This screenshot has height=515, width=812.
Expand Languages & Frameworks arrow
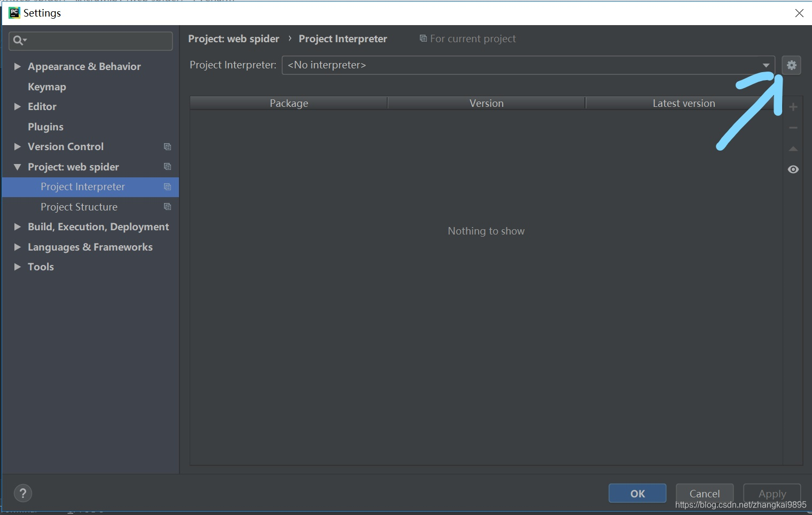click(x=17, y=247)
